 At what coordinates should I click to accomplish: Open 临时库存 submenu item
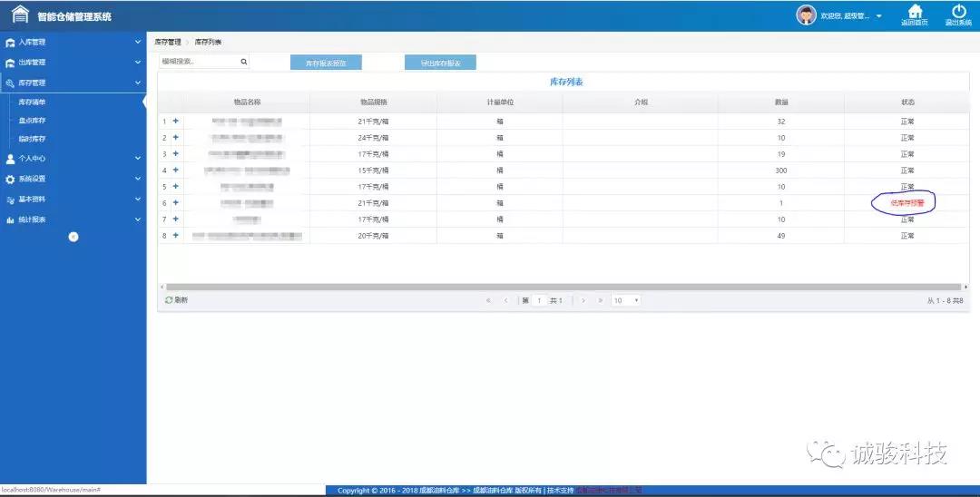click(x=32, y=140)
